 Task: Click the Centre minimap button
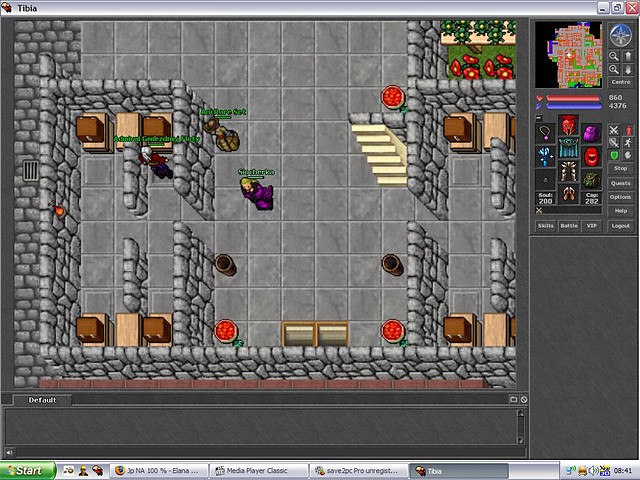click(620, 82)
